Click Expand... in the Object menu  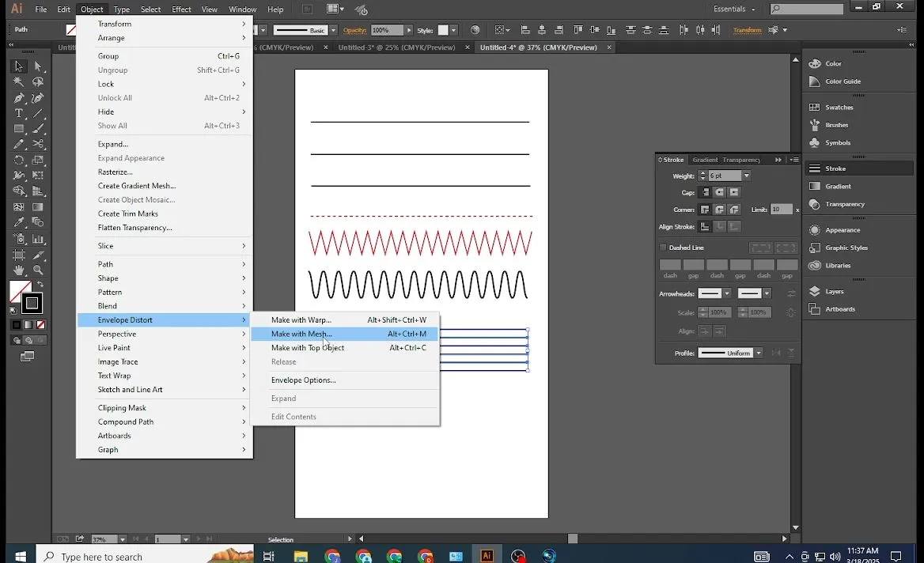pos(165,144)
